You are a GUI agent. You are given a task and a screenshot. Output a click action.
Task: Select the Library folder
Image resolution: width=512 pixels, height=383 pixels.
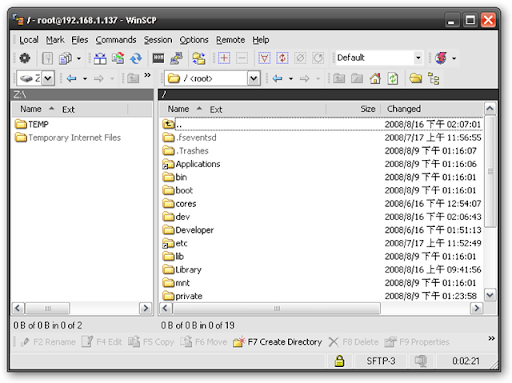pos(182,270)
